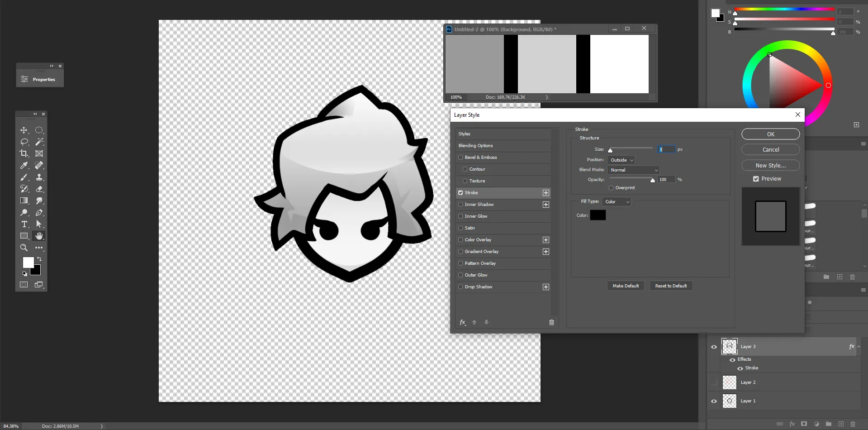Click the Make Default button
This screenshot has height=430, width=868.
626,286
